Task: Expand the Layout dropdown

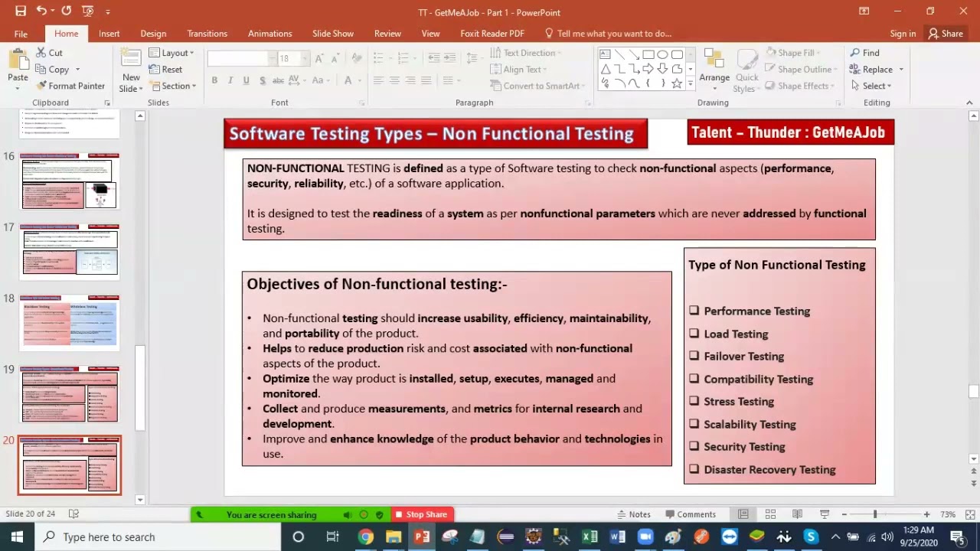Action: (x=171, y=53)
